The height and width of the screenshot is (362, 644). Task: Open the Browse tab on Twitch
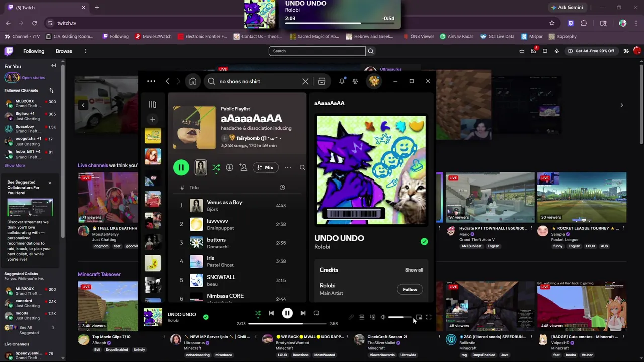click(x=64, y=51)
